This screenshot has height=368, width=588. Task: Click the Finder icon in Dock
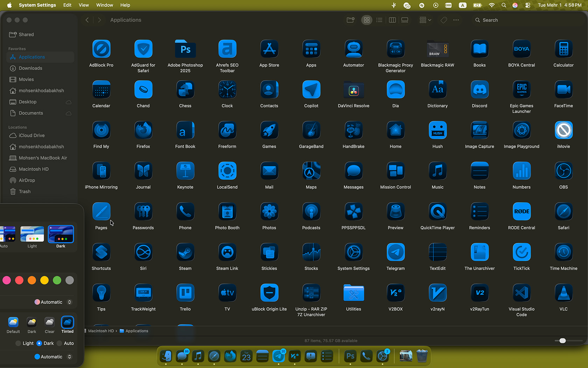[x=166, y=356]
